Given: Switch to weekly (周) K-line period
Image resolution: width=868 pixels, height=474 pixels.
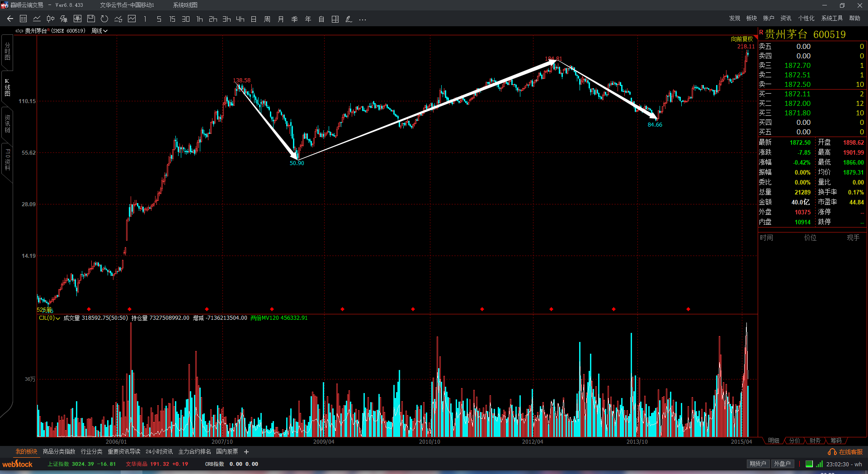Looking at the screenshot, I should pos(267,19).
